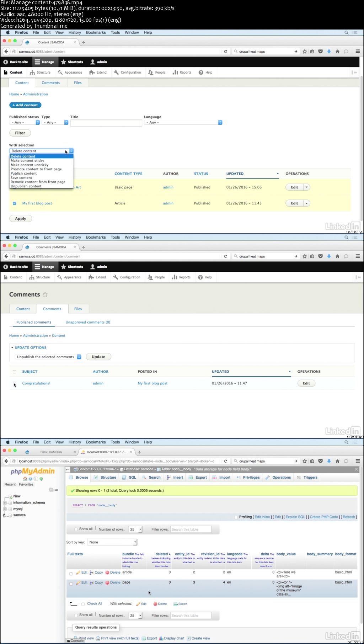
Task: Open Edit dropdown arrow for My first blog post
Action: coord(307,203)
